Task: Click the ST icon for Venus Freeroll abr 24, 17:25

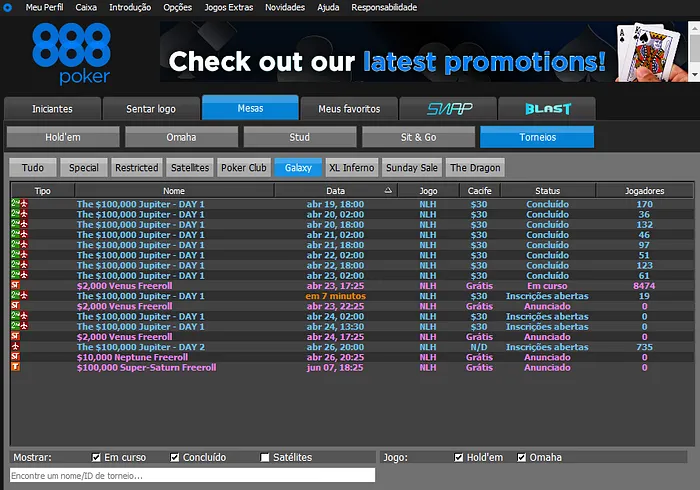Action: (16, 336)
